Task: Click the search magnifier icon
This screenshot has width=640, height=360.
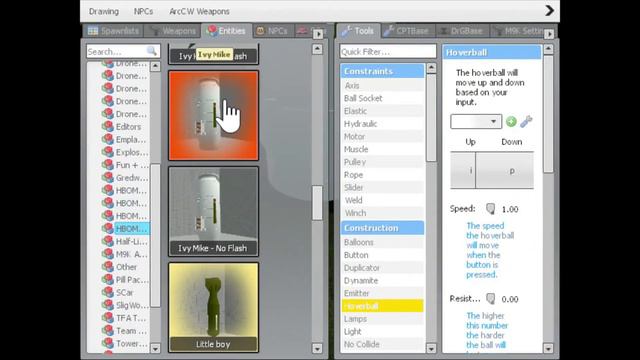Action: coord(151,51)
